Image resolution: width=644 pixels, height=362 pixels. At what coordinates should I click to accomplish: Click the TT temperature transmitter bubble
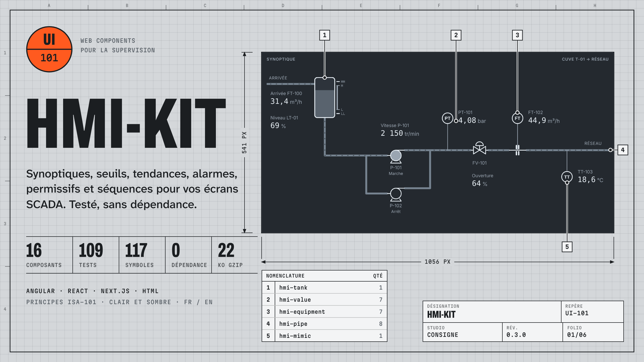pos(567,177)
